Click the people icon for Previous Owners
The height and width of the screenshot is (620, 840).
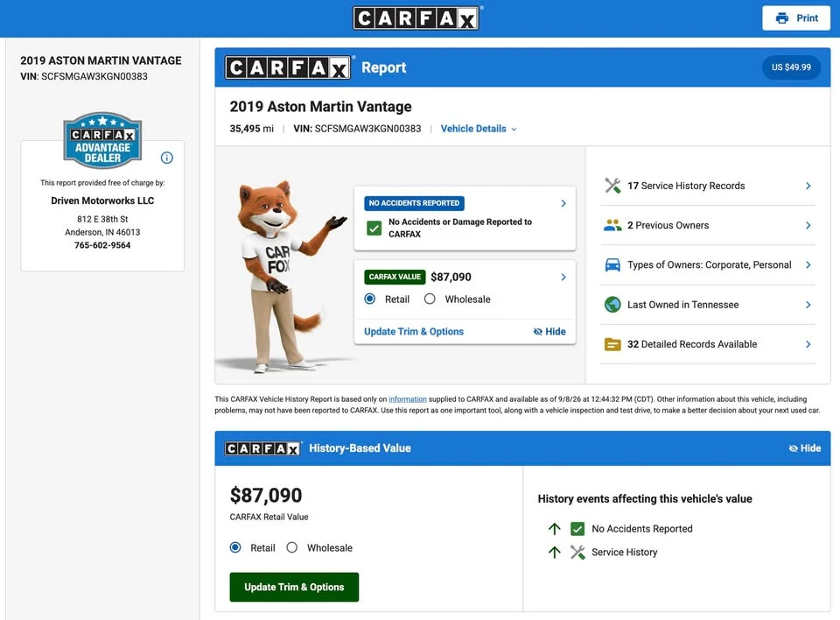tap(612, 225)
